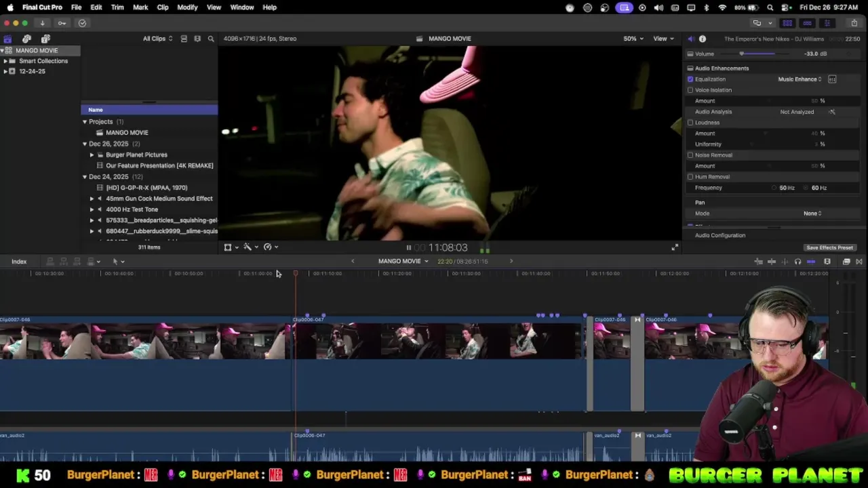Click the timeline playhead marker
The width and height of the screenshot is (868, 488).
(296, 273)
